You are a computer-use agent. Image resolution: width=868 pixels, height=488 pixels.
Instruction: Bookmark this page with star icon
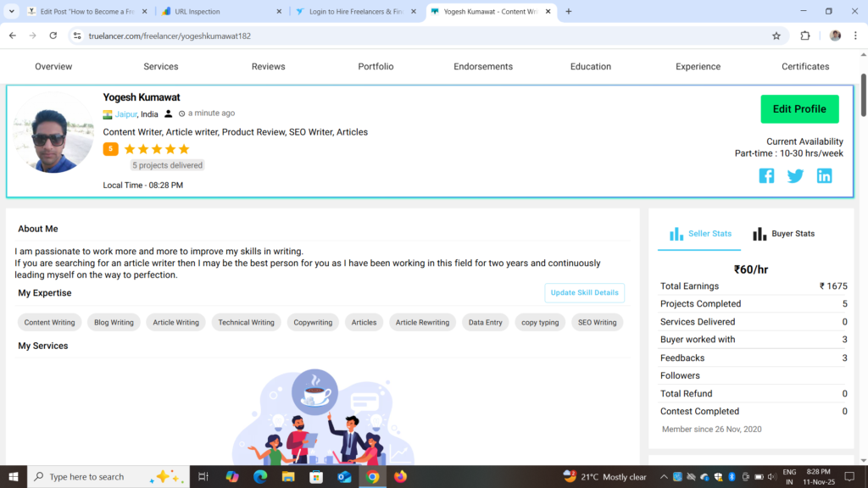coord(776,36)
